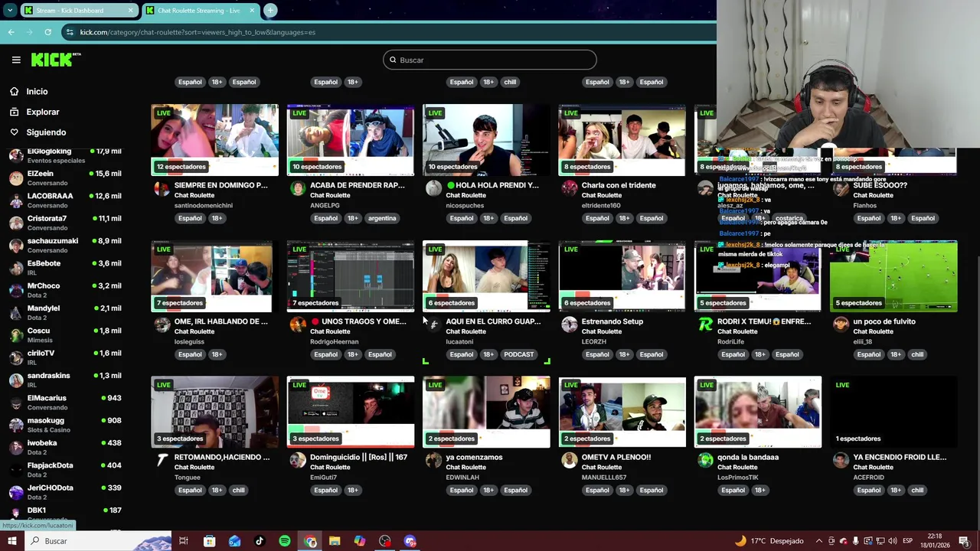Click RodrigoHeernan streamer name

[x=334, y=342]
